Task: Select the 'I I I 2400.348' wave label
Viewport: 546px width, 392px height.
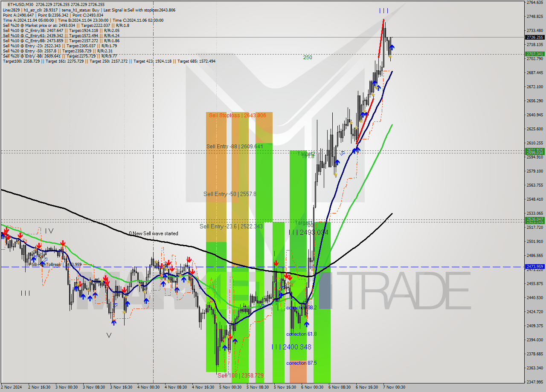Action: point(291,347)
